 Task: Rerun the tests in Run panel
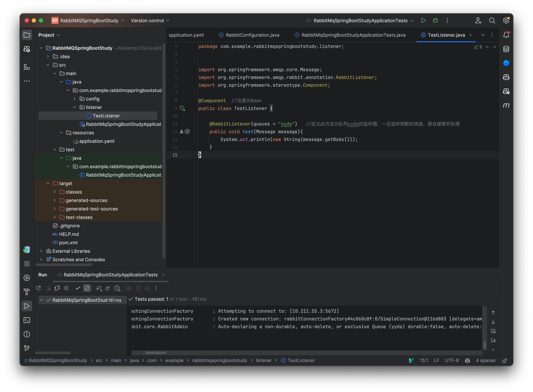pos(39,288)
